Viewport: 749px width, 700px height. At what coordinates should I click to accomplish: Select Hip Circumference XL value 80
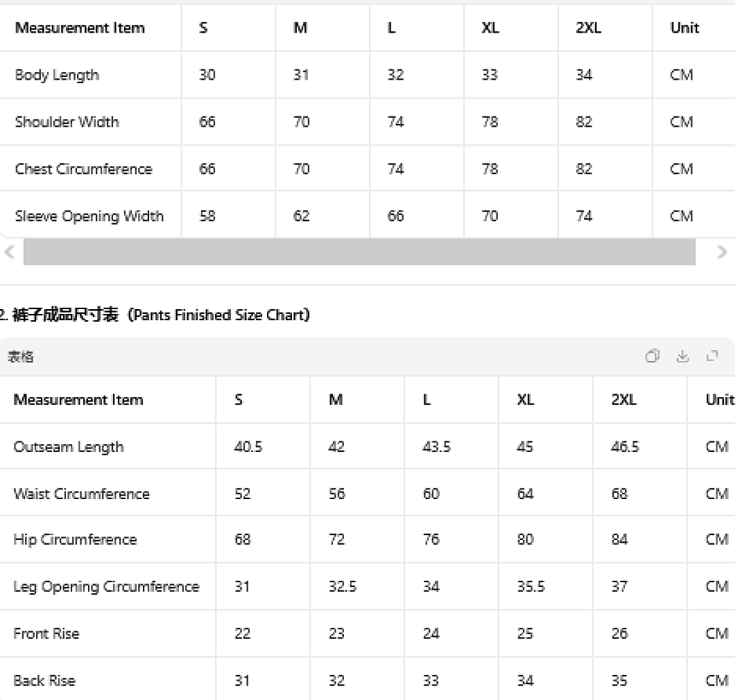tap(525, 540)
